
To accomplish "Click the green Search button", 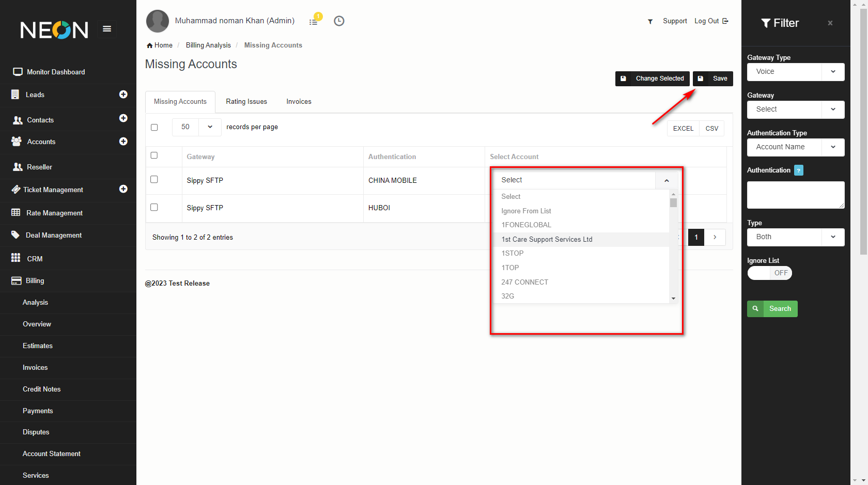I will point(772,309).
